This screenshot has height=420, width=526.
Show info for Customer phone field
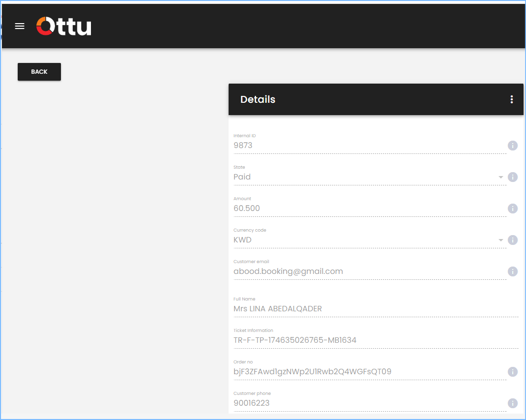click(x=512, y=403)
